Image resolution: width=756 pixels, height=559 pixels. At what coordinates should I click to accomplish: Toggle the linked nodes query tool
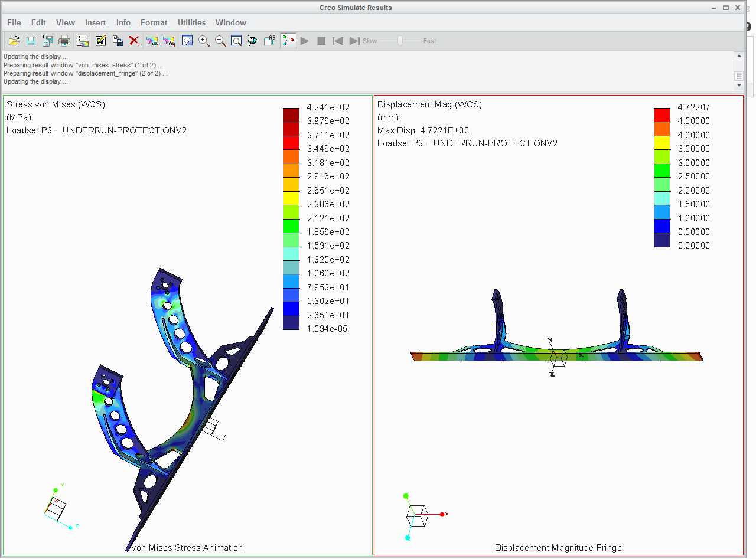[x=288, y=41]
